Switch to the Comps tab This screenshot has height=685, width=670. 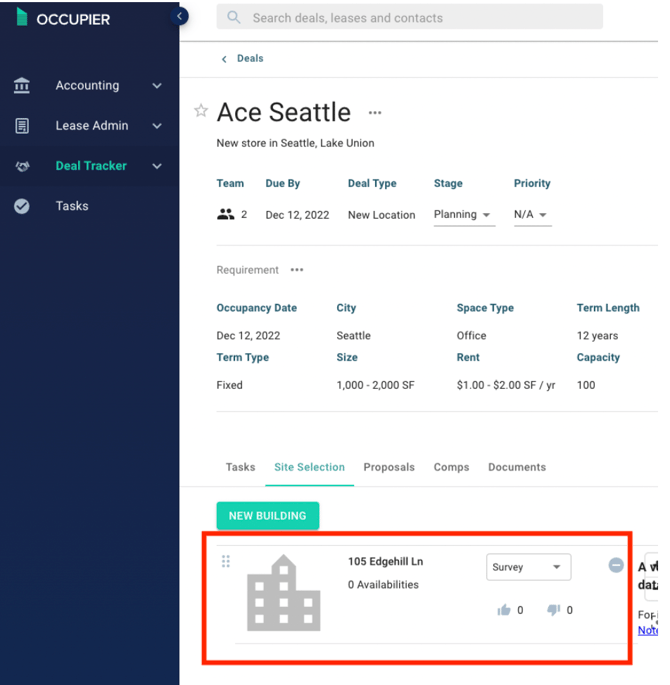tap(452, 467)
